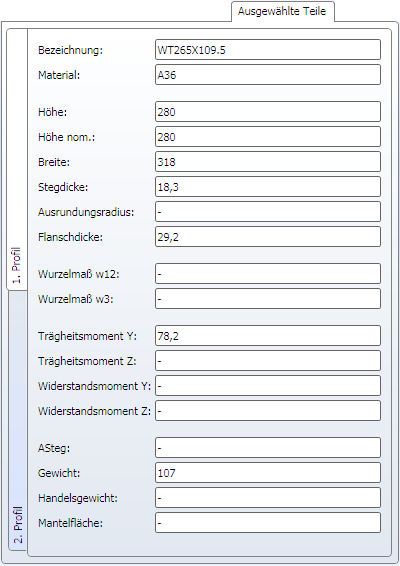Click the Stegdicke field showing 18,3
This screenshot has height=566, width=400.
coord(268,187)
